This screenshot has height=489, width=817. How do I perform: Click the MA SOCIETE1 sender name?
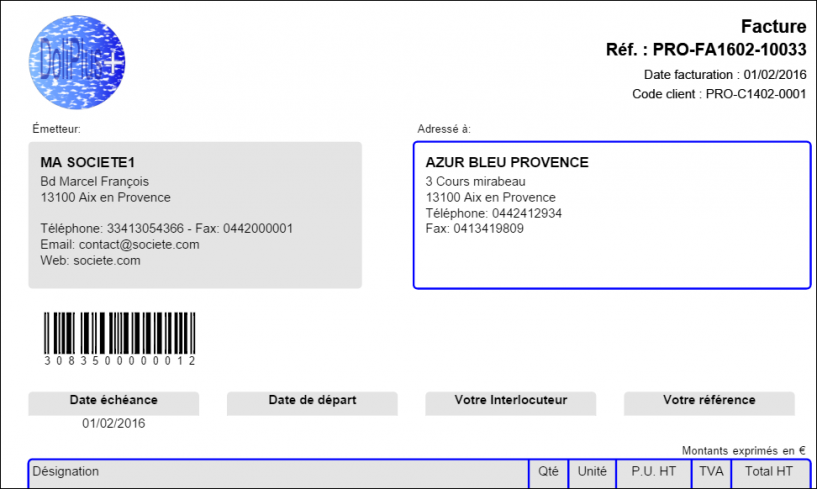[88, 162]
